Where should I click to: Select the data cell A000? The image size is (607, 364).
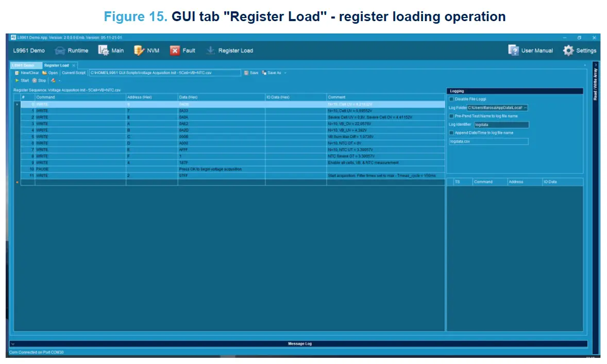point(222,143)
